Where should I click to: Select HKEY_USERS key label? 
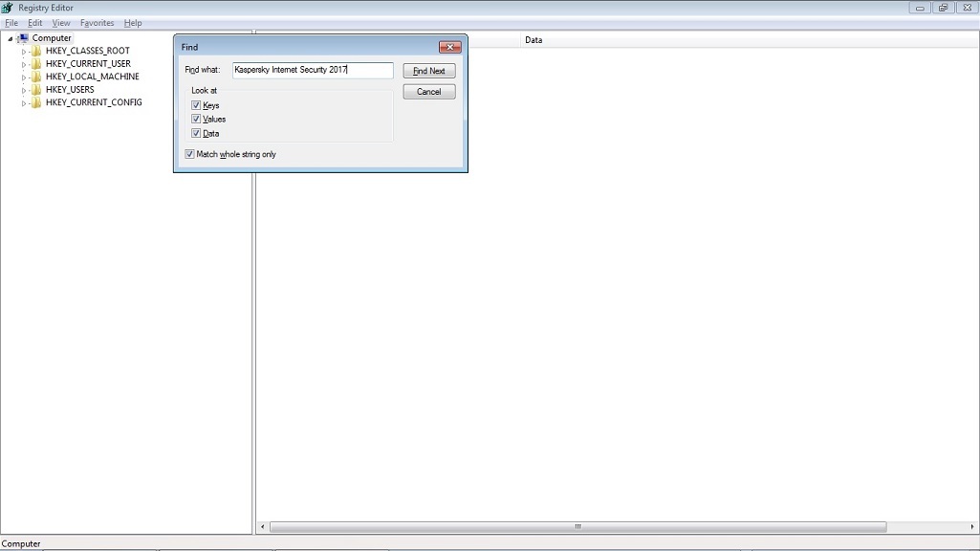[x=70, y=89]
